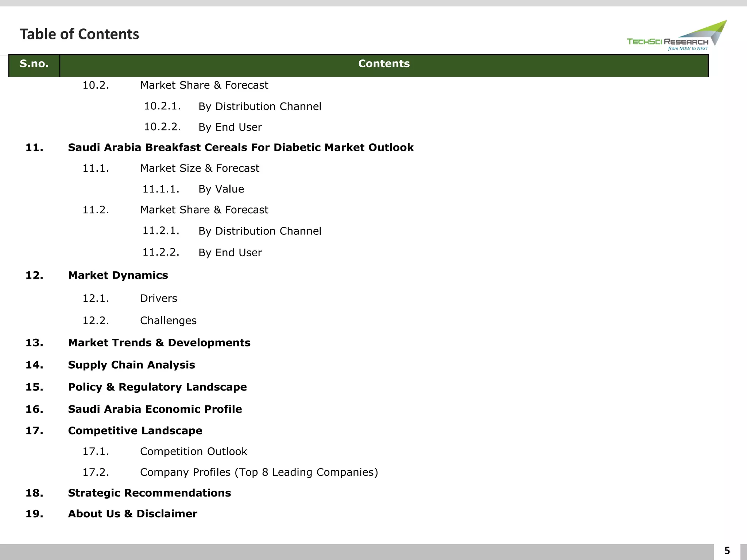The width and height of the screenshot is (747, 560).
Task: Click the Table of Contents title
Action: 79,34
